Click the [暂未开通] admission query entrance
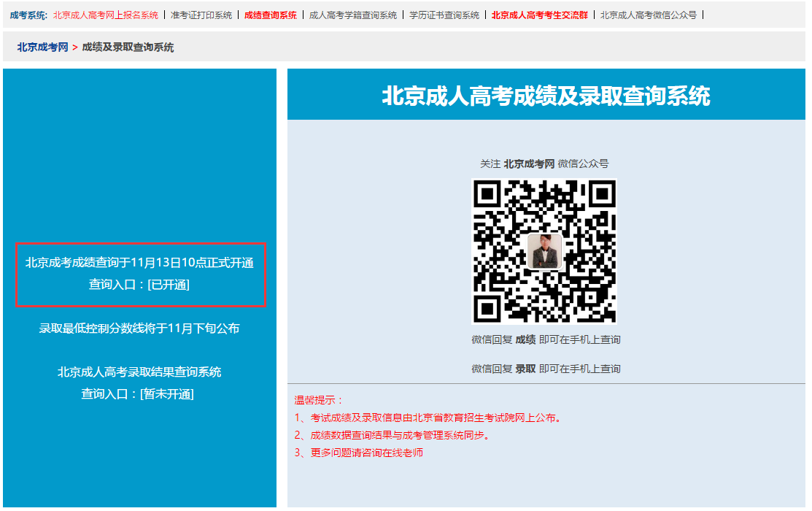The image size is (812, 511). pos(167,394)
